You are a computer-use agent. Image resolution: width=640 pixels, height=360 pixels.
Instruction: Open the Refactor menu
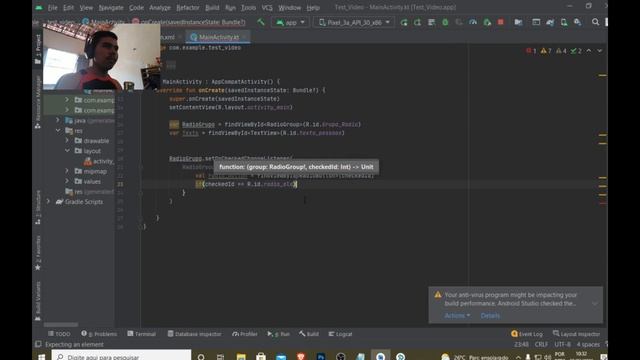point(188,7)
